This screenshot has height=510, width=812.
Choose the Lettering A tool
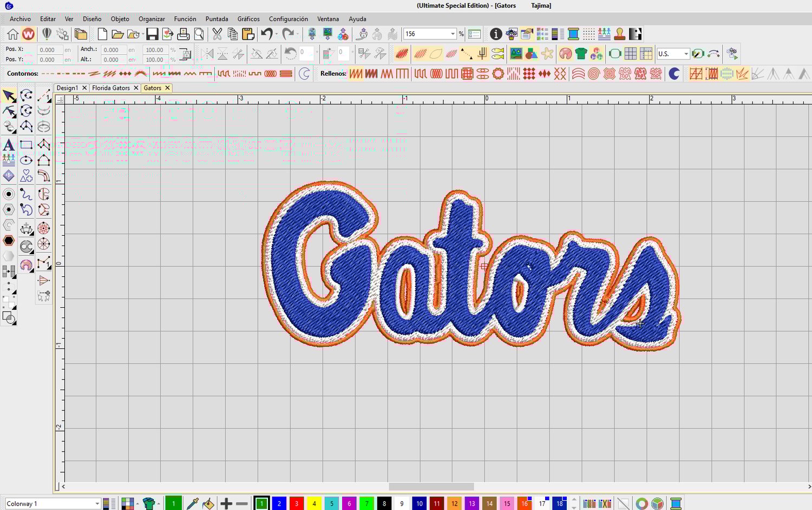(9, 145)
